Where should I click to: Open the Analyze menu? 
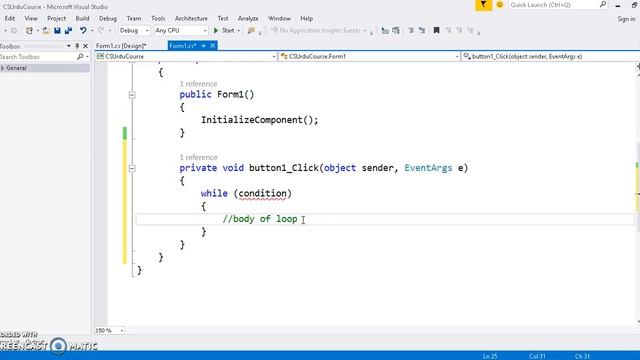(248, 18)
